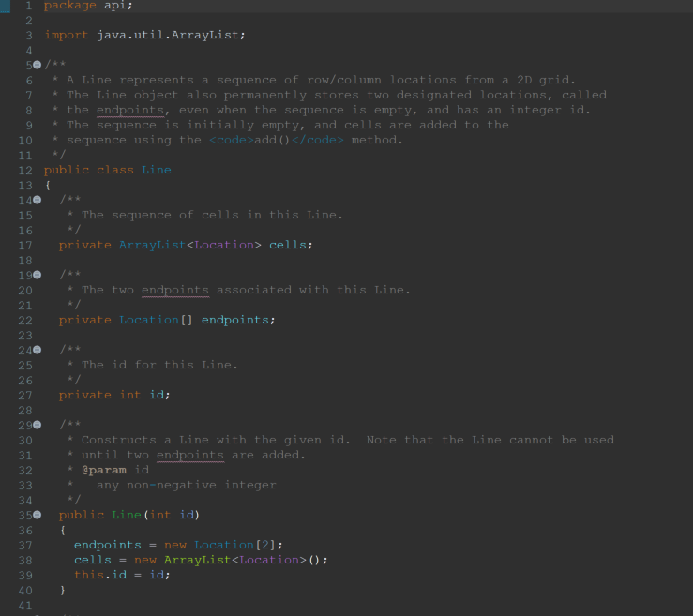Collapse the cells Javadoc fold at line 14
This screenshot has height=616, width=693.
pyautogui.click(x=38, y=200)
